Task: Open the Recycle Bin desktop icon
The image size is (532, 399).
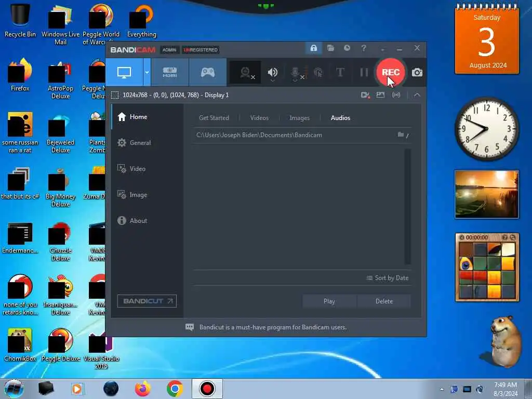Action: [20, 20]
